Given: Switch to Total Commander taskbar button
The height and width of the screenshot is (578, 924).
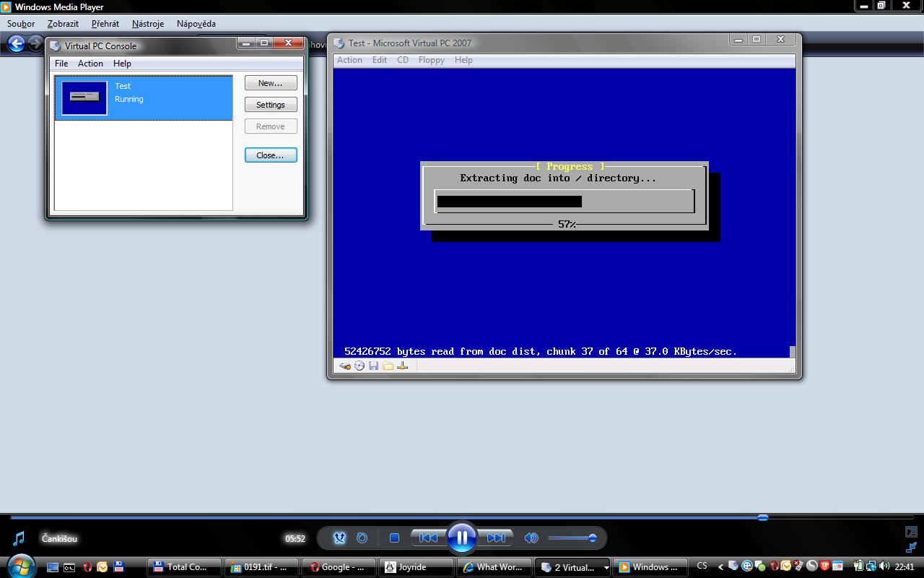Looking at the screenshot, I should coord(184,567).
